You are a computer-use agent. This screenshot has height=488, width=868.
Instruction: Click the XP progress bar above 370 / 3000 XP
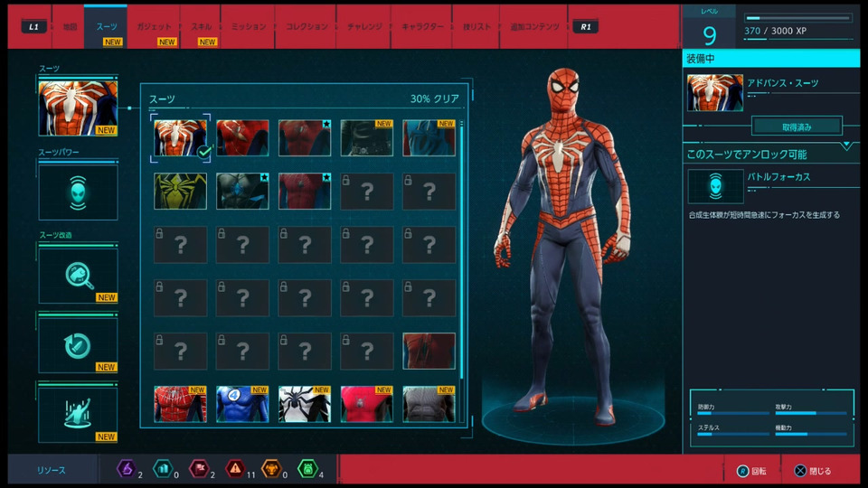(x=797, y=18)
